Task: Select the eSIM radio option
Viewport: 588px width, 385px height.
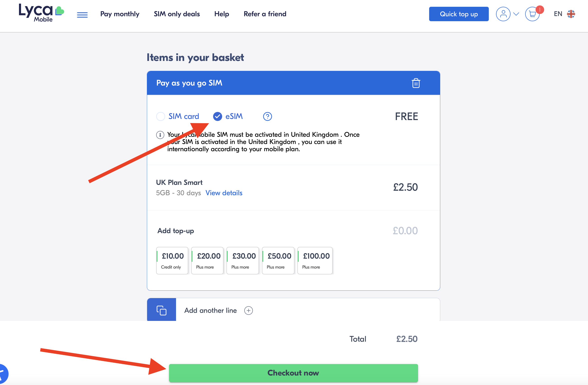Action: coord(217,116)
